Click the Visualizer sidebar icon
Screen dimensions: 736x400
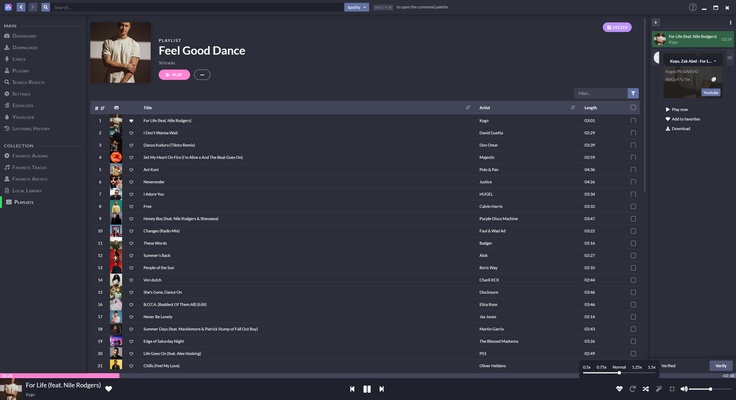click(7, 117)
